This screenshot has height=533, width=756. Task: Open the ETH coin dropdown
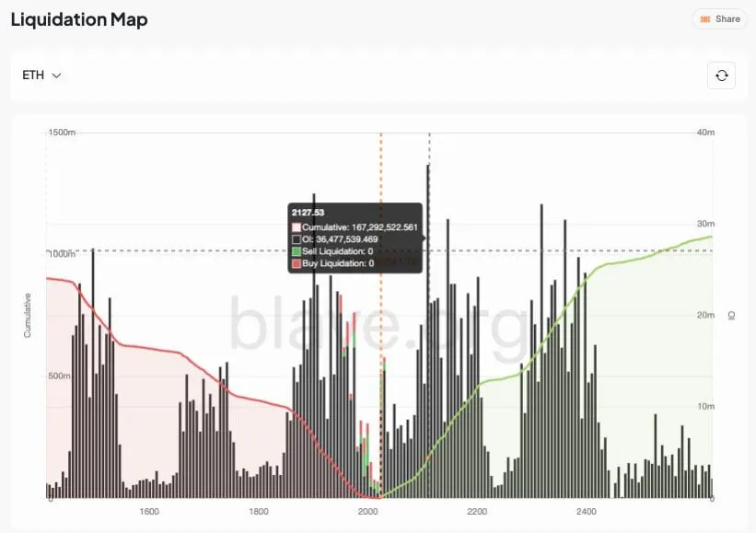coord(41,75)
